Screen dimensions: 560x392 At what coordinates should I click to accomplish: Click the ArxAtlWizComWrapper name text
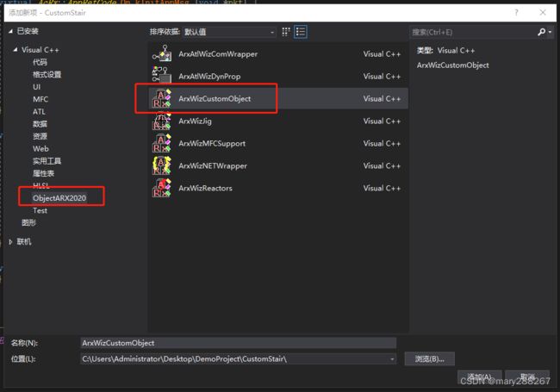(218, 54)
